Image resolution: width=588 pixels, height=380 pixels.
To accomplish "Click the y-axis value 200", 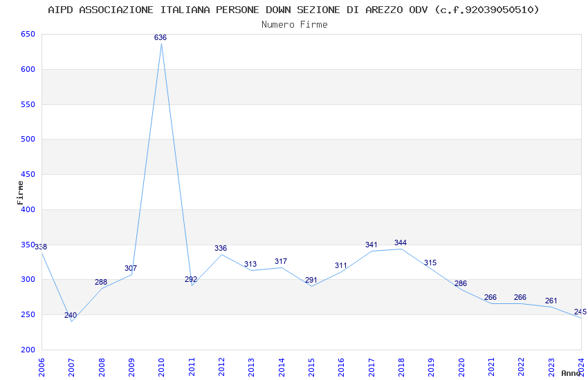I will pos(28,350).
